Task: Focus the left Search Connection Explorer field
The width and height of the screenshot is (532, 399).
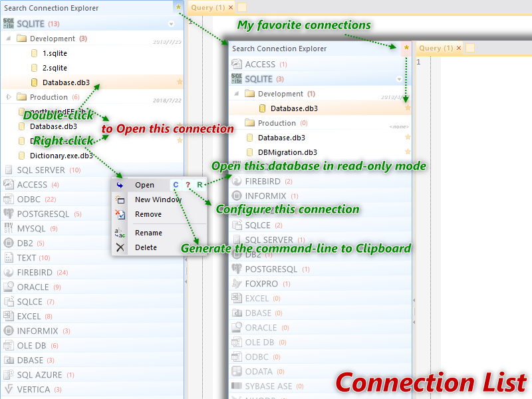Action: [88, 8]
